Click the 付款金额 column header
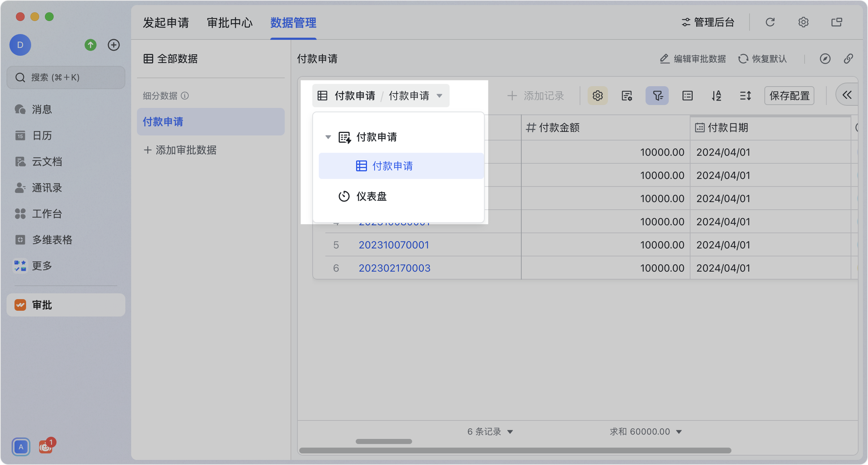The height and width of the screenshot is (465, 868). (x=605, y=127)
